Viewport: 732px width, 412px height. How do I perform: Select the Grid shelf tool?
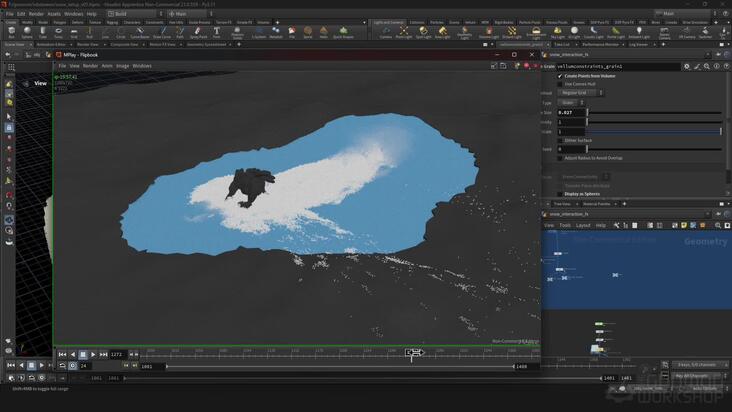coord(74,32)
